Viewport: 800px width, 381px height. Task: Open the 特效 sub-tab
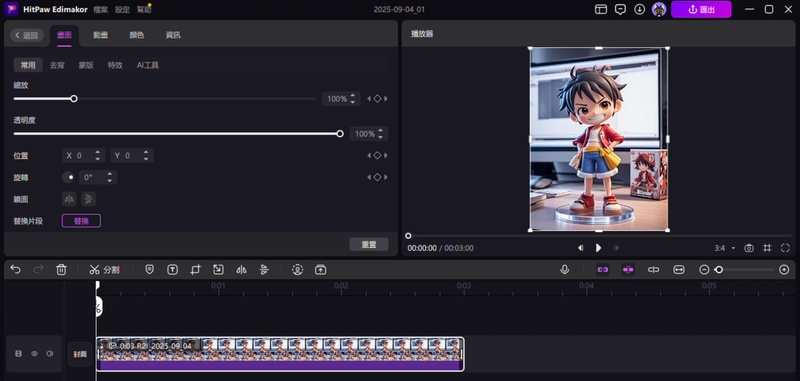click(115, 65)
